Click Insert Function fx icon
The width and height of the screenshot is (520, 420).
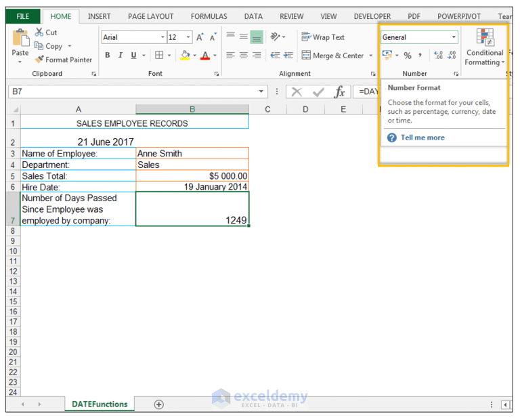point(340,92)
